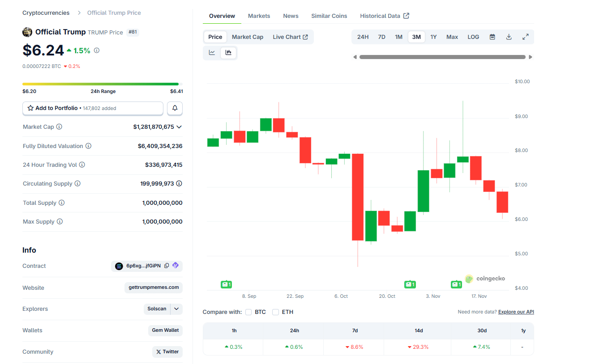Select the 1Y chart timeframe button

[433, 37]
